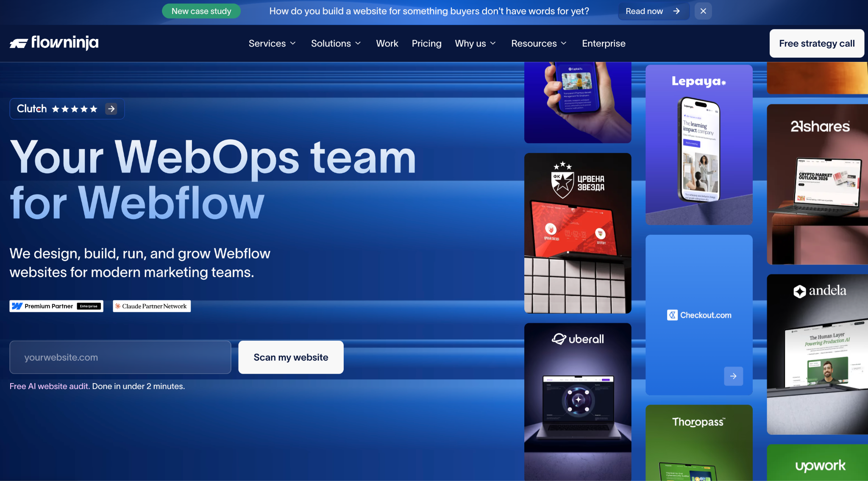Dismiss the announcement banner with the X
The height and width of the screenshot is (481, 868).
(703, 11)
